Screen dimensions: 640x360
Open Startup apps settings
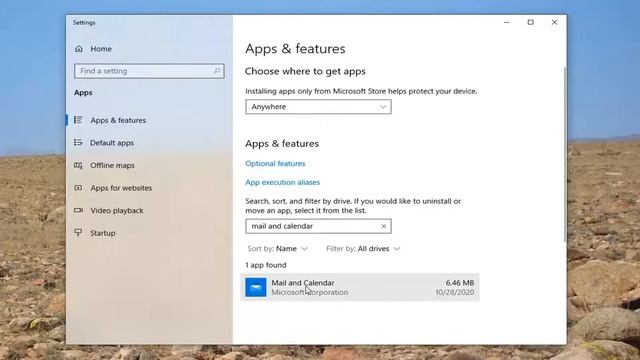102,233
